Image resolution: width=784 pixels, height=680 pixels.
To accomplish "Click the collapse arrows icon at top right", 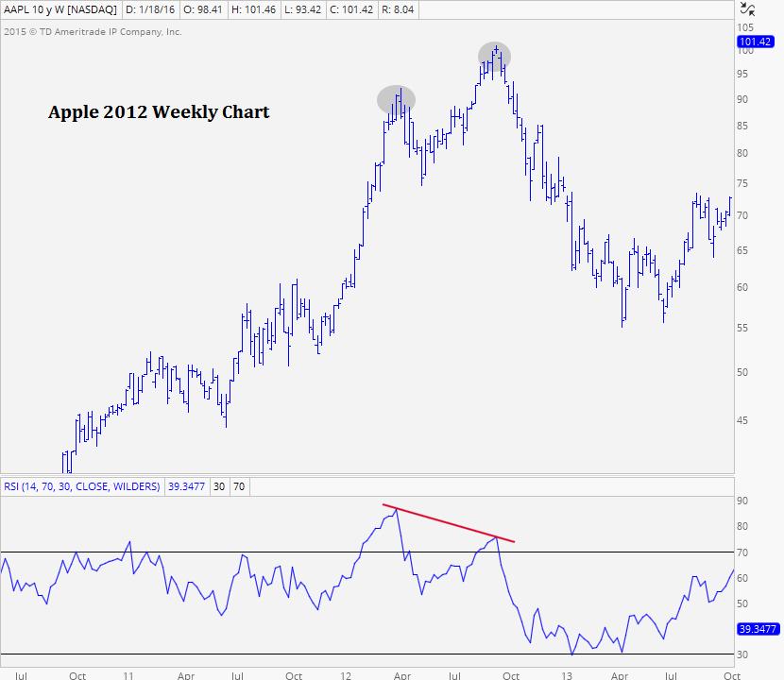I will click(747, 8).
